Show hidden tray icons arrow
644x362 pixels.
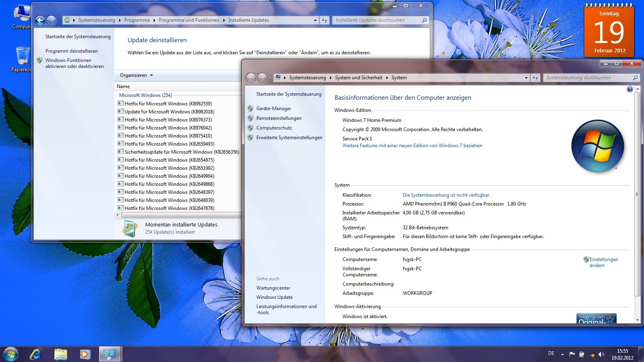tap(562, 354)
